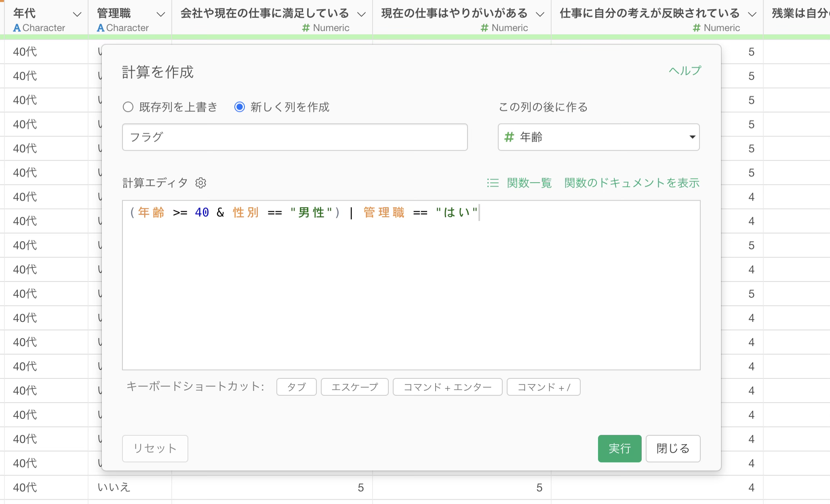The image size is (830, 504).
Task: Open calculation editor settings gear icon
Action: click(x=200, y=183)
